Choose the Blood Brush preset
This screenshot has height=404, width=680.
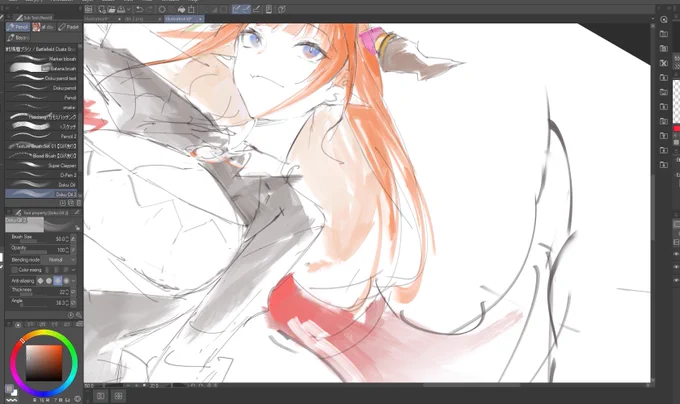click(x=42, y=156)
